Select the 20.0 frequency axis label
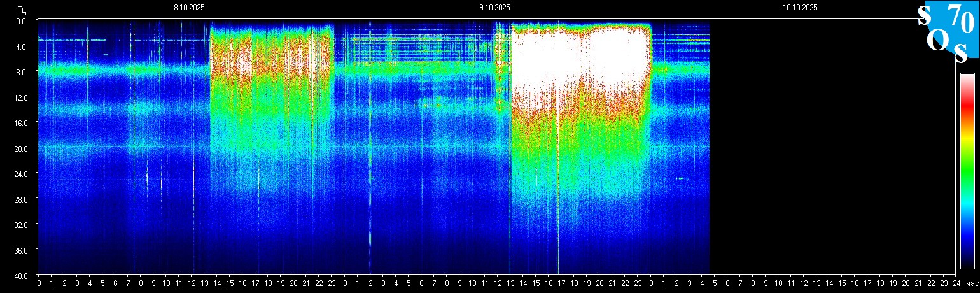The width and height of the screenshot is (980, 293). coord(21,148)
